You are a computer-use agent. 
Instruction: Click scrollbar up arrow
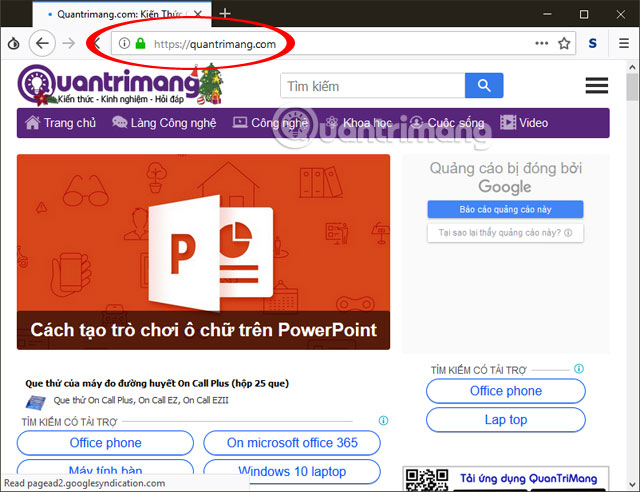[x=632, y=67]
